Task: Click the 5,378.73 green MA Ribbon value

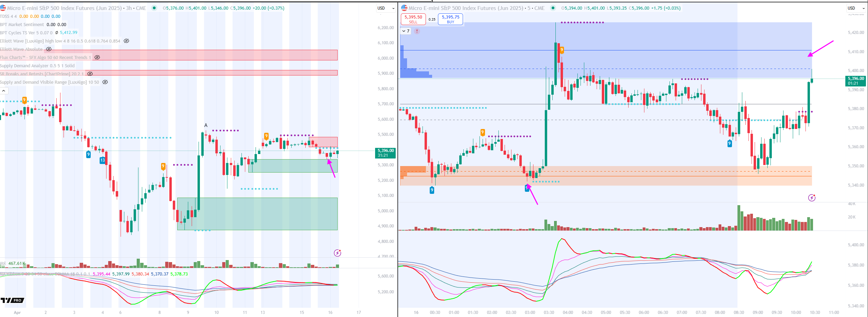Action: click(x=179, y=274)
